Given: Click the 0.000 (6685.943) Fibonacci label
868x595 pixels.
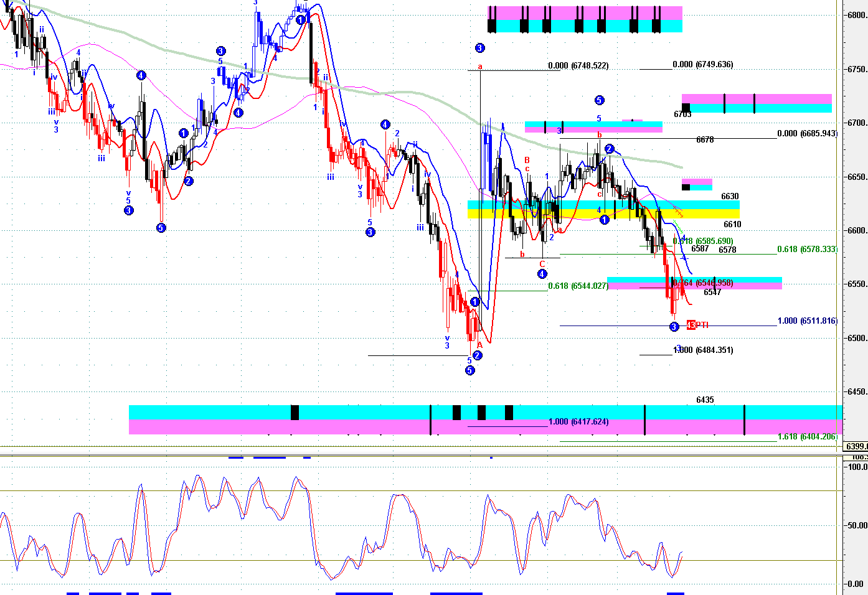Looking at the screenshot, I should pyautogui.click(x=807, y=133).
